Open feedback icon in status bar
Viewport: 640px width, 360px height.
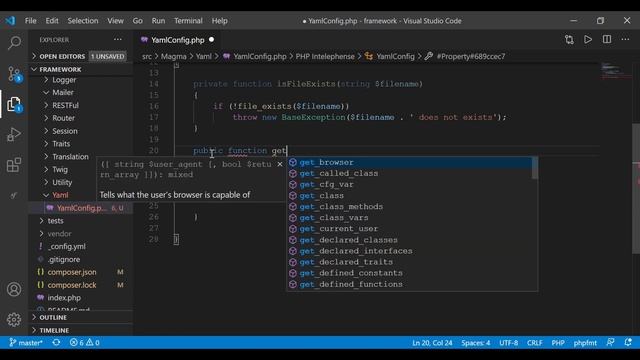(611, 342)
